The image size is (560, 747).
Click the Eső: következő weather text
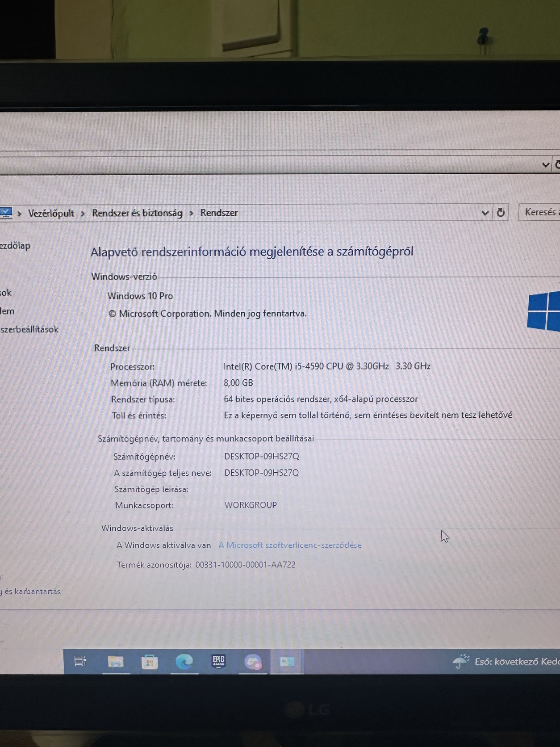pyautogui.click(x=517, y=661)
